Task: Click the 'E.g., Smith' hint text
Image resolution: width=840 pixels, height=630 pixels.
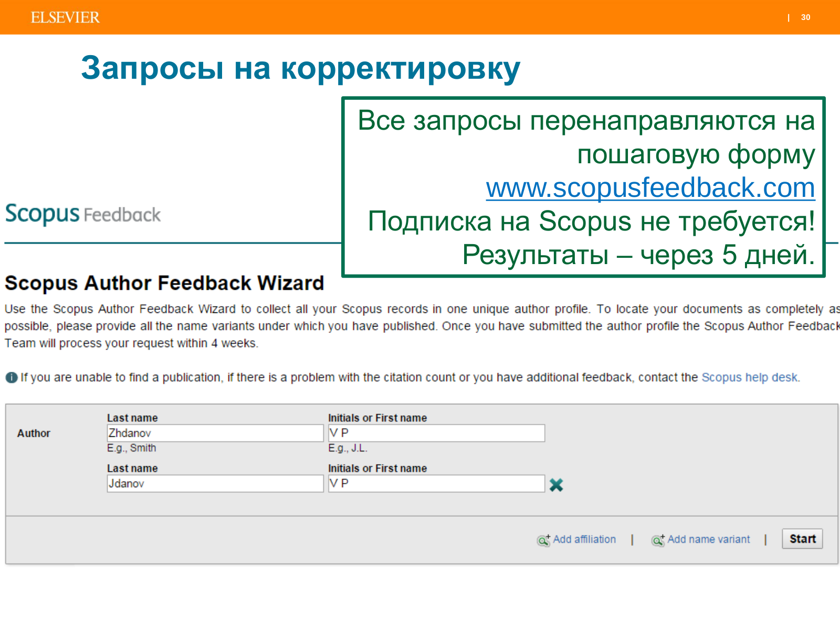Action: [x=132, y=448]
